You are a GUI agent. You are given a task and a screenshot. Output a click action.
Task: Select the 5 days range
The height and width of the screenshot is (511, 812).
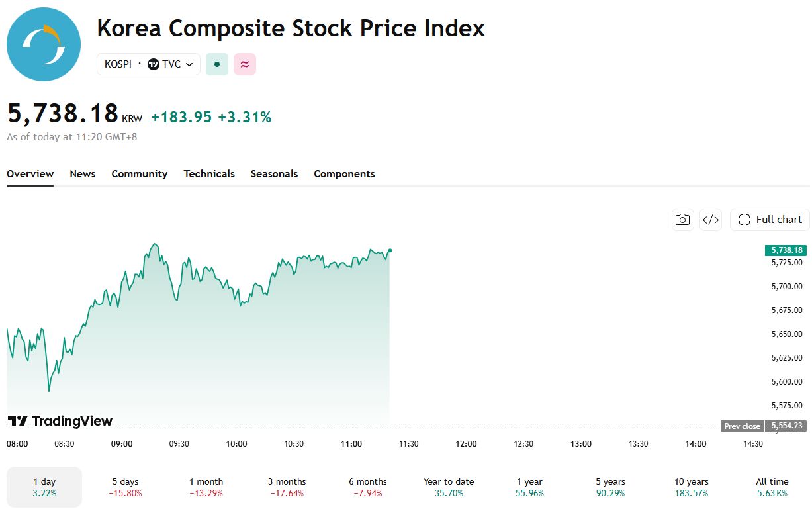click(x=125, y=487)
